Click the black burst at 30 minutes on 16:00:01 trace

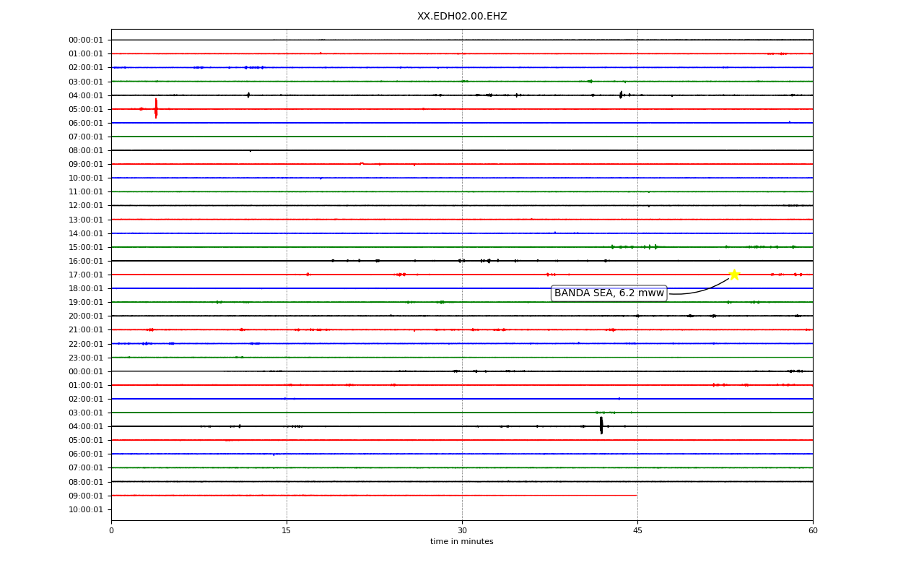click(461, 261)
